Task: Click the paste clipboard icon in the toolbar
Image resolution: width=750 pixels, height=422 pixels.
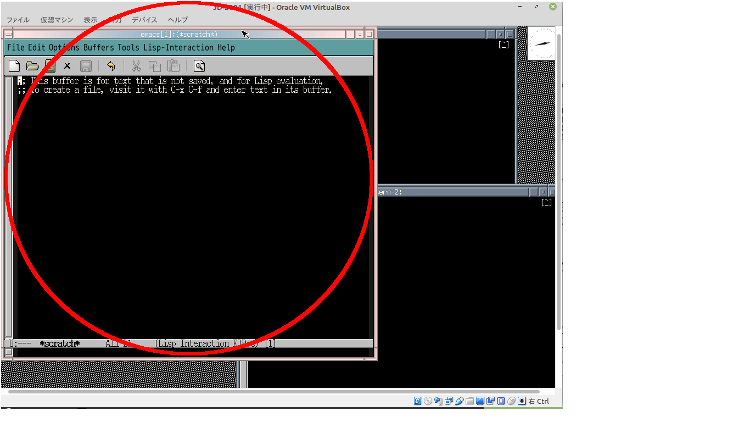Action: [173, 66]
